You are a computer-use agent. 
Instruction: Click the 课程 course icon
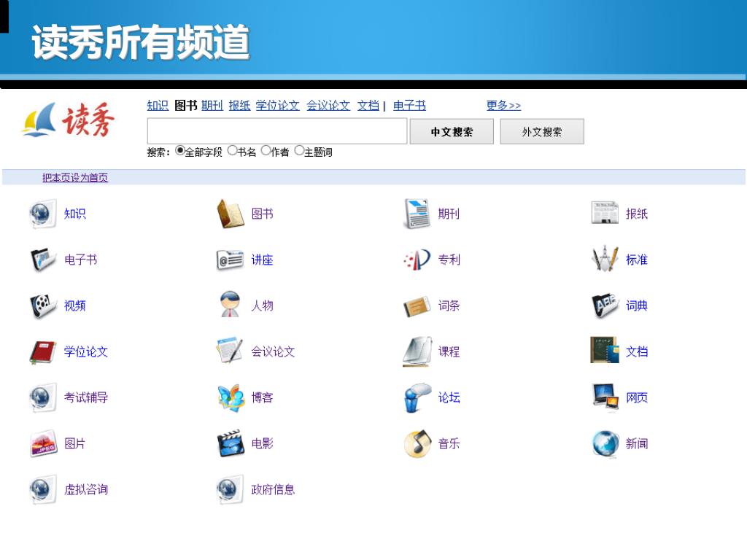pos(417,351)
